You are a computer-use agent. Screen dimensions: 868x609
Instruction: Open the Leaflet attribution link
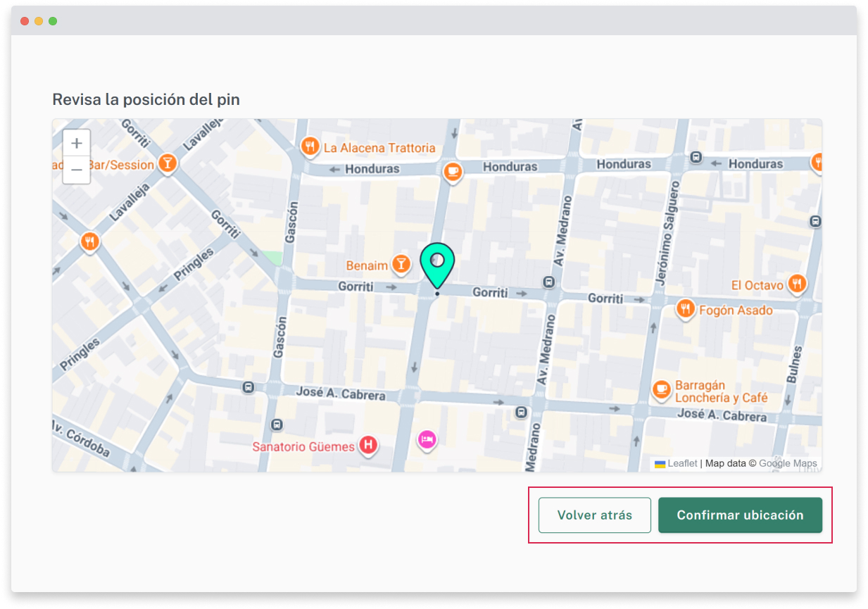tap(682, 463)
